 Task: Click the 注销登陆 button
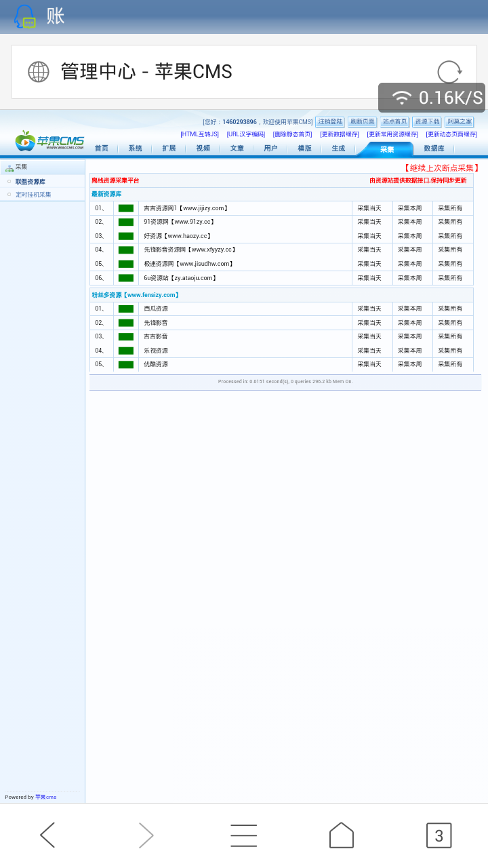tap(330, 122)
